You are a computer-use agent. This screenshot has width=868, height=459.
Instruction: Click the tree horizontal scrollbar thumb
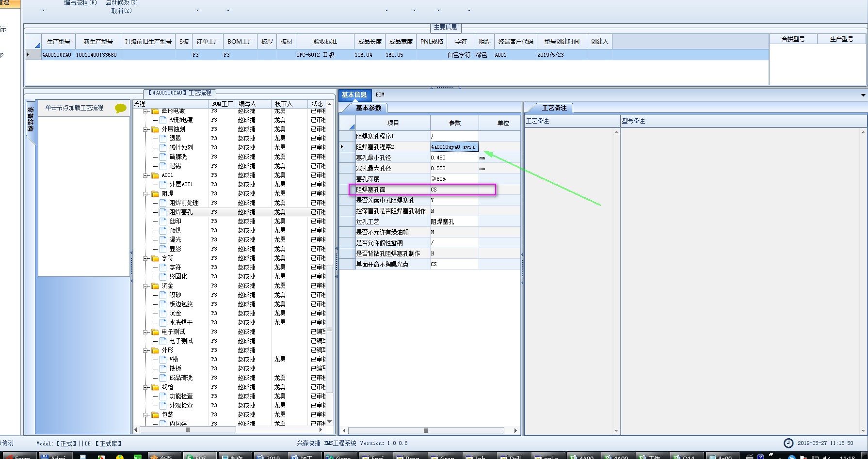click(x=188, y=430)
